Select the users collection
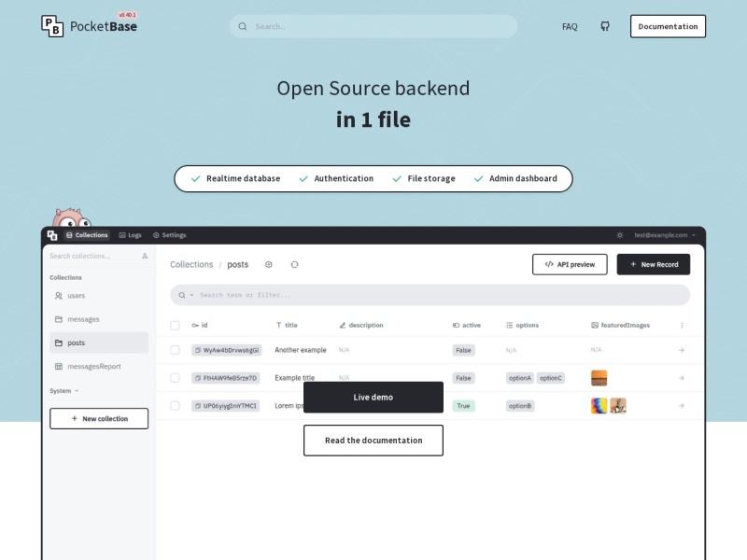747x560 pixels. [x=99, y=296]
